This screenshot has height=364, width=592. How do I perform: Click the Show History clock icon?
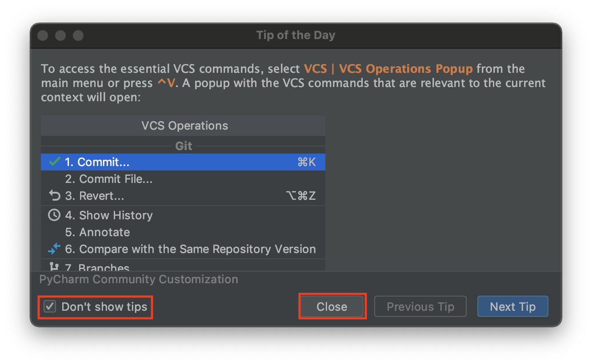coord(54,215)
